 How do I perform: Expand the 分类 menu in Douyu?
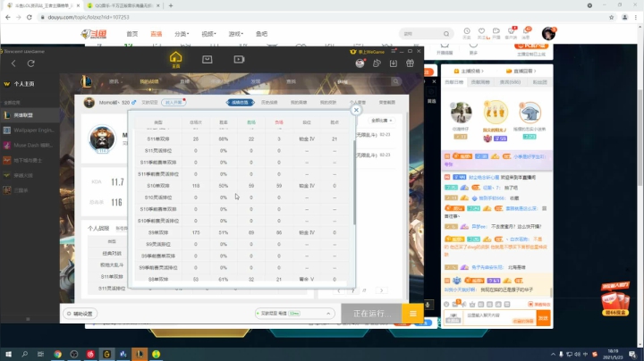click(182, 34)
